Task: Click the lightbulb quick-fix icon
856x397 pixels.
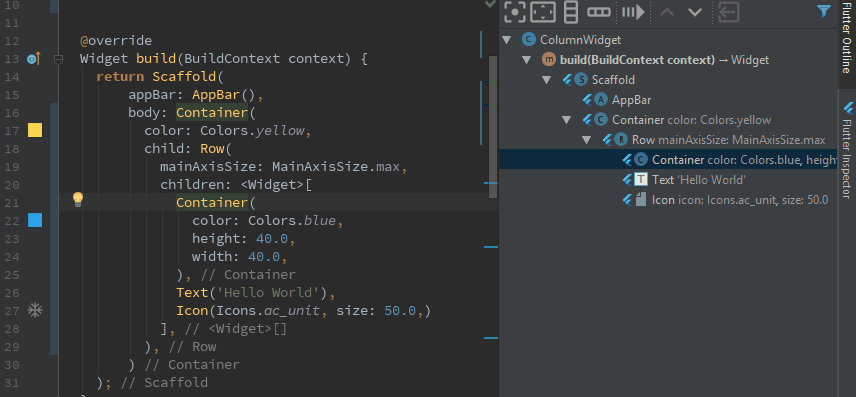Action: point(78,199)
